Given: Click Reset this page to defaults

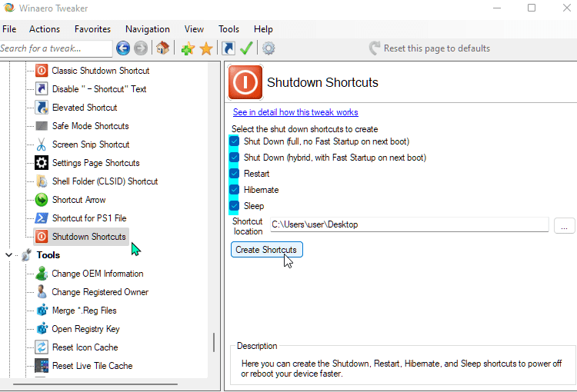Looking at the screenshot, I should click(x=436, y=48).
